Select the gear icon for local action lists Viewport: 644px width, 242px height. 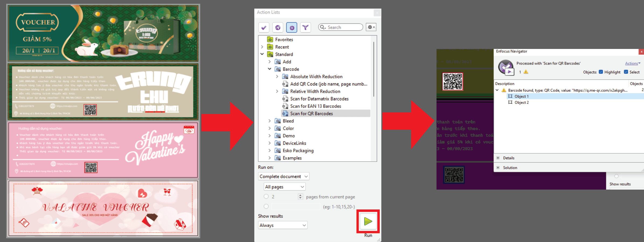pos(292,27)
